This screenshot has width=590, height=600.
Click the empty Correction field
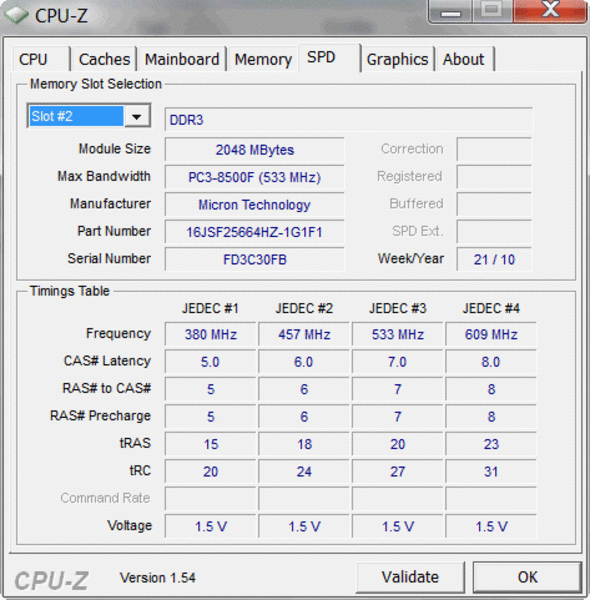tap(494, 150)
